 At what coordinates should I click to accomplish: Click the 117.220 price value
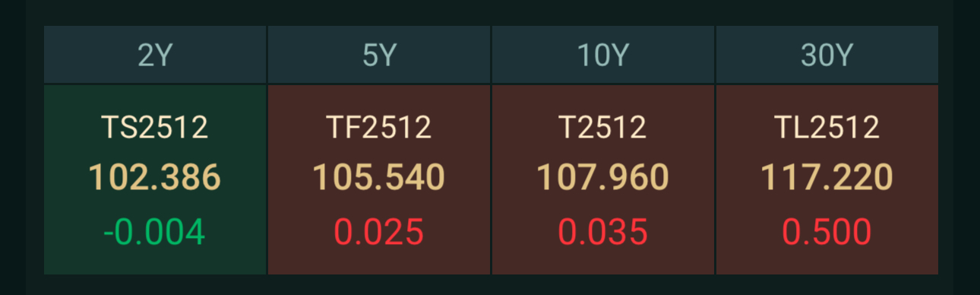click(x=827, y=178)
